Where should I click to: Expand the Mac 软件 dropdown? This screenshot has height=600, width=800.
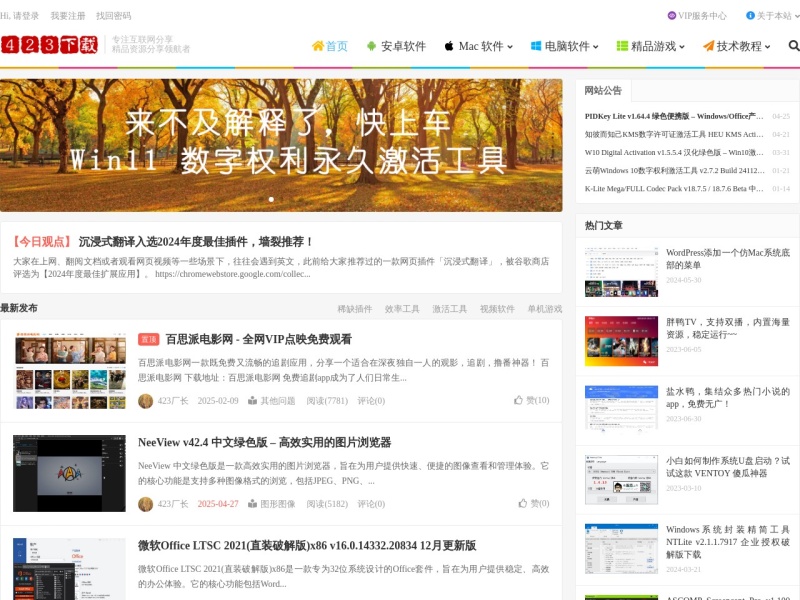(510, 47)
